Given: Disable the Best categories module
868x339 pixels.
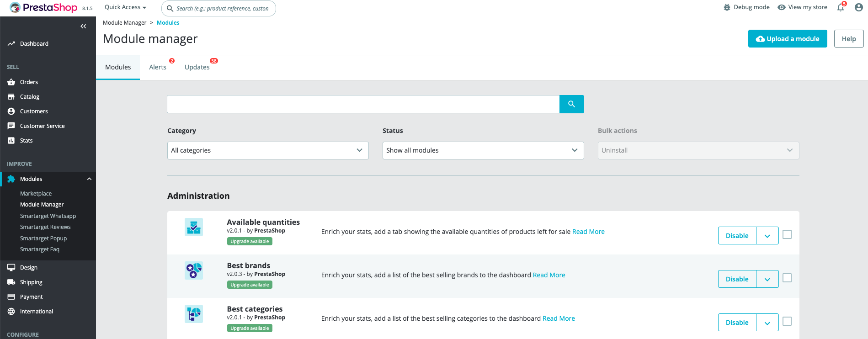Looking at the screenshot, I should pos(737,323).
